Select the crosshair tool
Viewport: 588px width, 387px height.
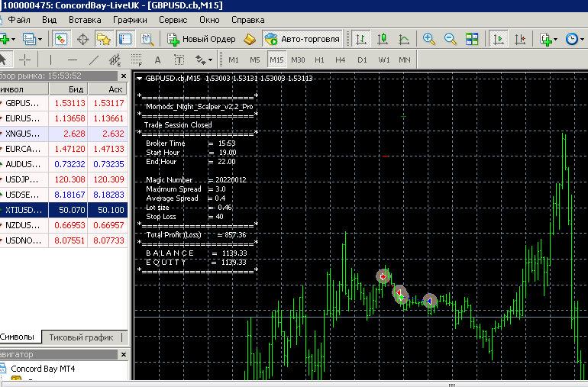coord(24,60)
